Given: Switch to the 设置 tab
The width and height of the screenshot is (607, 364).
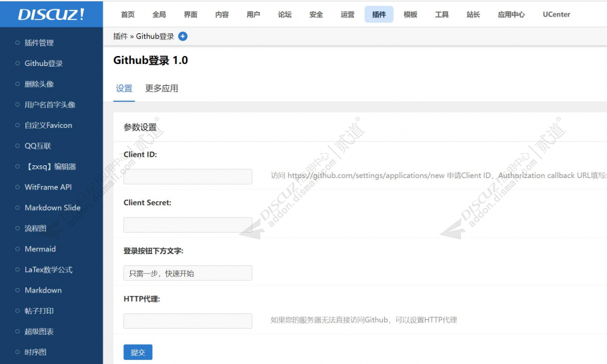Looking at the screenshot, I should 124,89.
